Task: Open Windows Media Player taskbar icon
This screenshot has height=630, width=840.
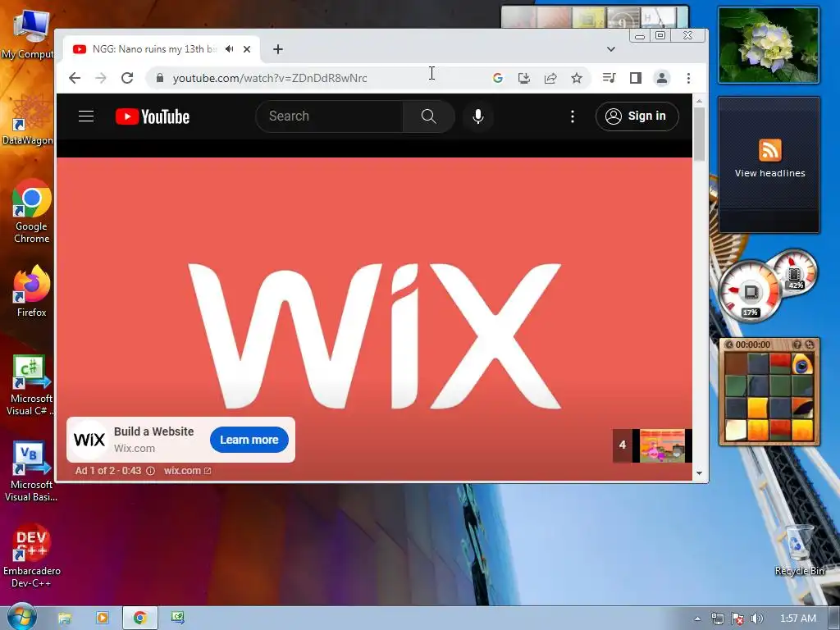Action: pyautogui.click(x=102, y=619)
